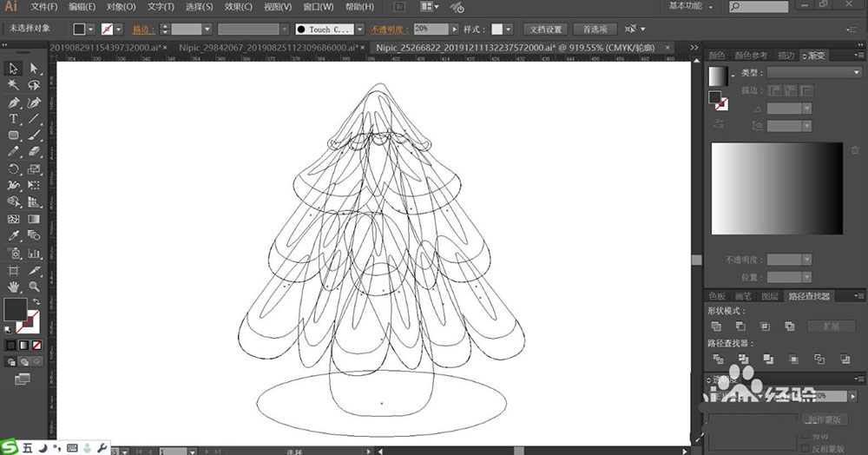
Task: Enable Draw Normal mode in toolbox
Action: tap(11, 362)
